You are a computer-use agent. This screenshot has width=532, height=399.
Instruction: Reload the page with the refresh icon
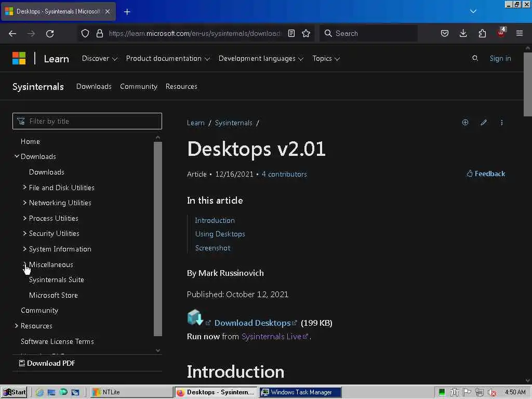tap(50, 33)
